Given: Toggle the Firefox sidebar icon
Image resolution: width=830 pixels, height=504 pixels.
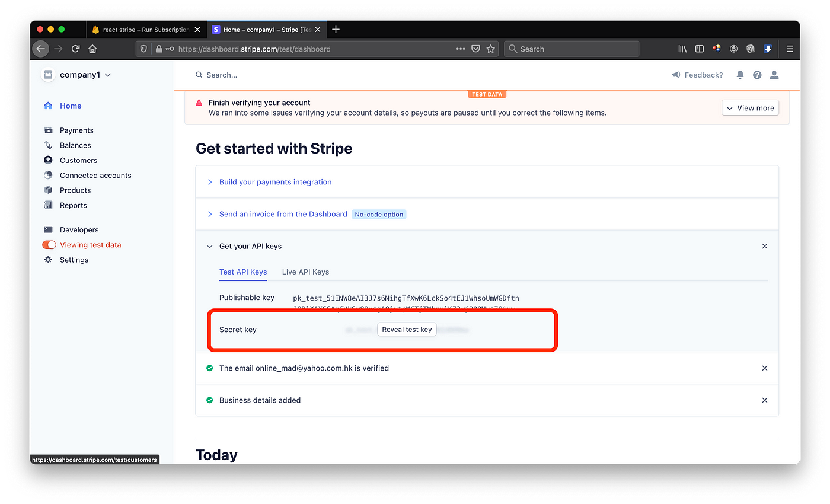Looking at the screenshot, I should point(700,49).
